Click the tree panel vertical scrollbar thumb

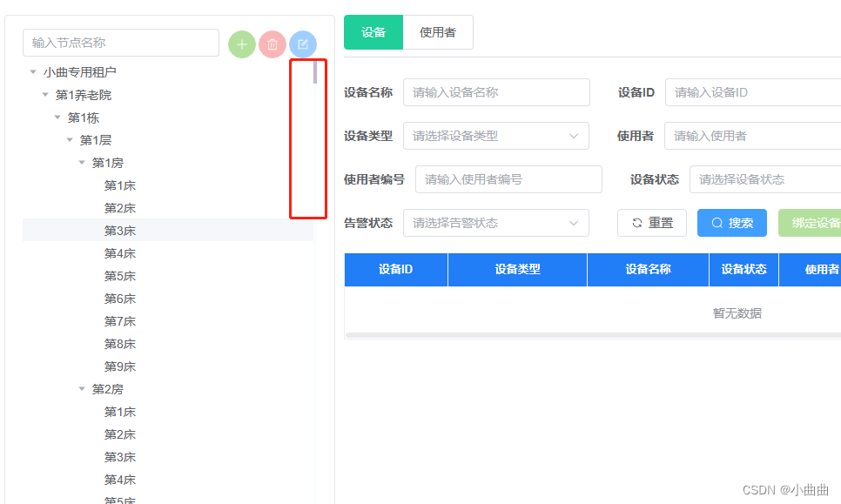(315, 72)
